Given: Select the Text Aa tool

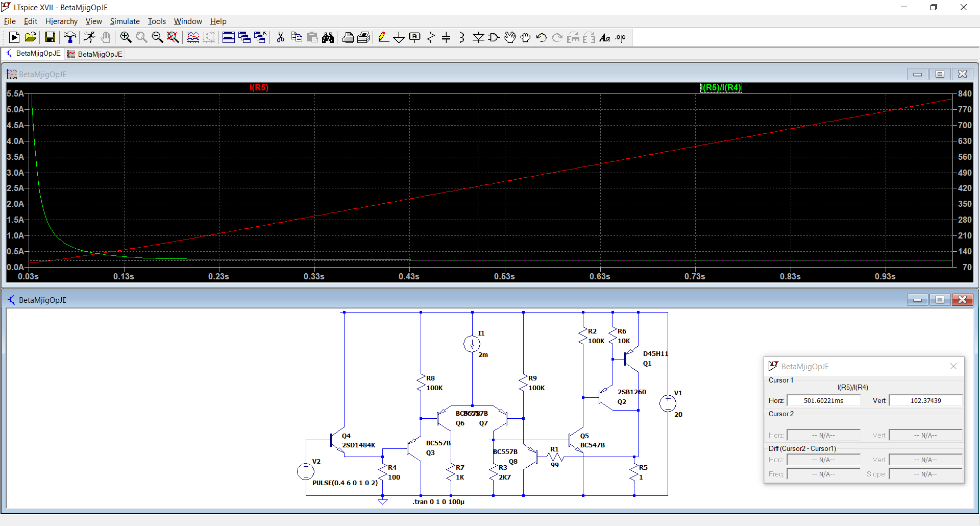Looking at the screenshot, I should click(605, 37).
